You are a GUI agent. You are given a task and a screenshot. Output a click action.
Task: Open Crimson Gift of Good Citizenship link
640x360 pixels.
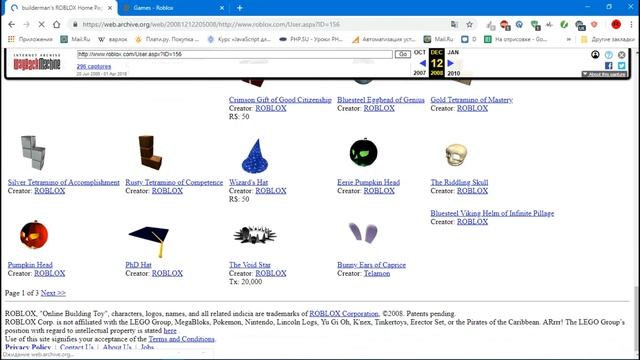[280, 100]
